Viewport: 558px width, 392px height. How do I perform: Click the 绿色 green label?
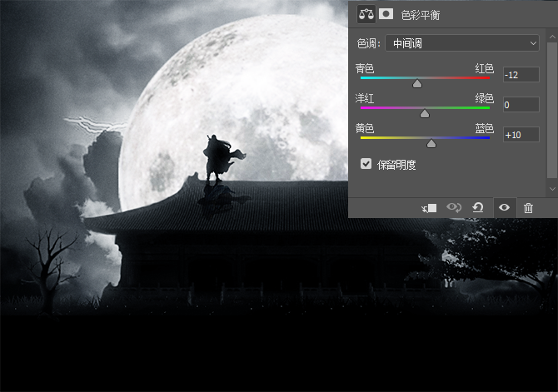[x=485, y=98]
